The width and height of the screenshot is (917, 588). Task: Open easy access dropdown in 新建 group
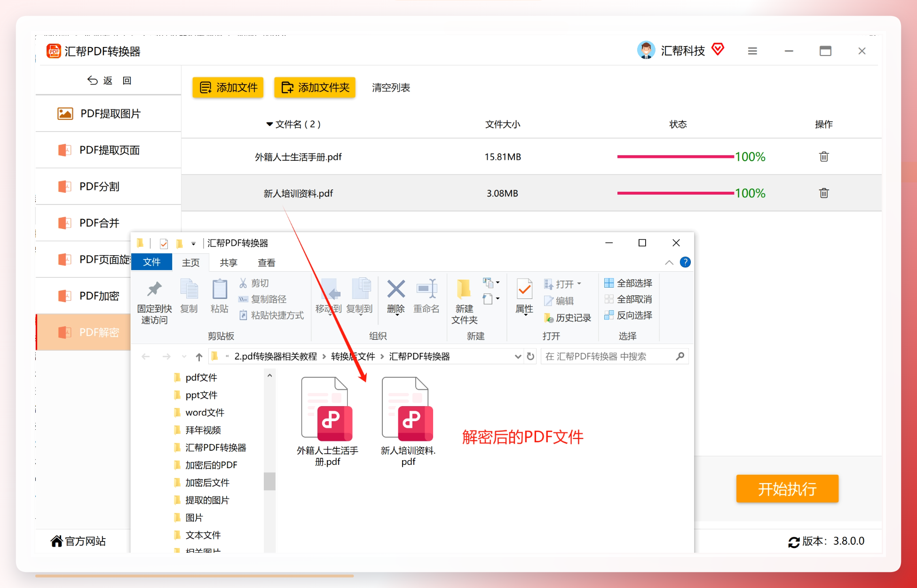491,298
